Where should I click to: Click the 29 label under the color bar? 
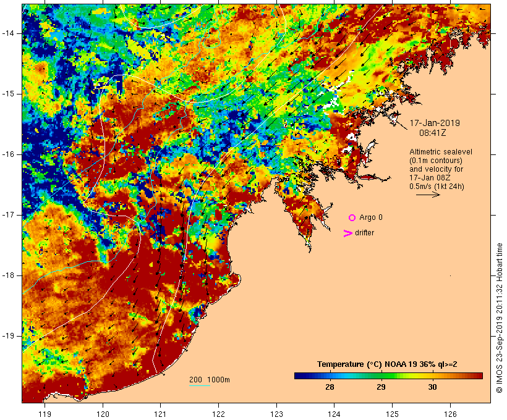click(381, 387)
